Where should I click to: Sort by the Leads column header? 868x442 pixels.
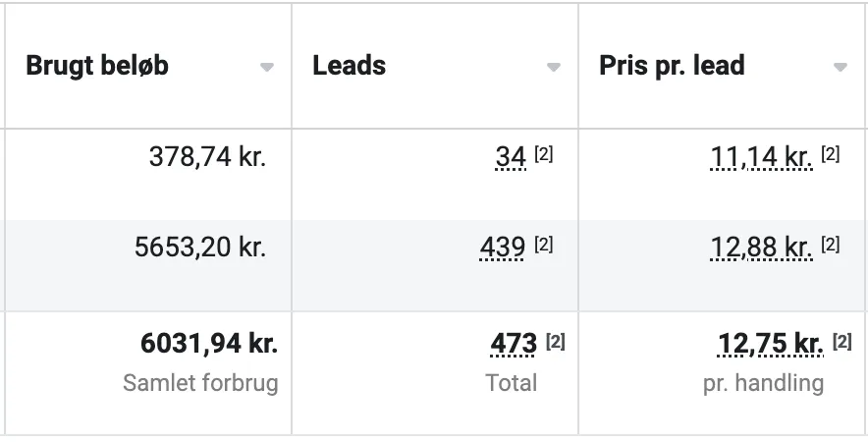coord(349,66)
